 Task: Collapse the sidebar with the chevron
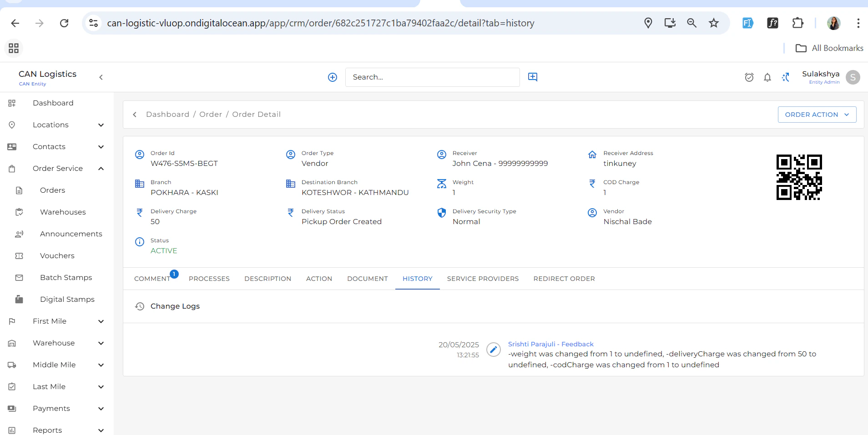tap(101, 77)
